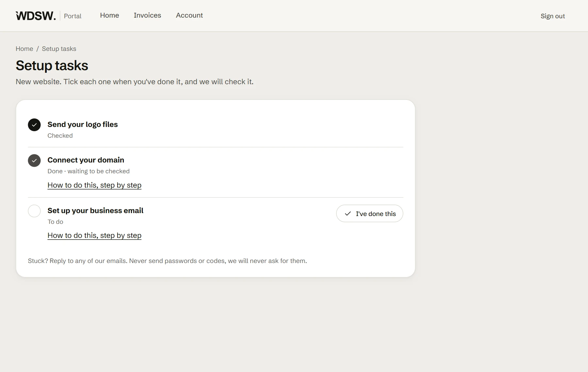Click the Setup tasks page heading

click(x=52, y=66)
